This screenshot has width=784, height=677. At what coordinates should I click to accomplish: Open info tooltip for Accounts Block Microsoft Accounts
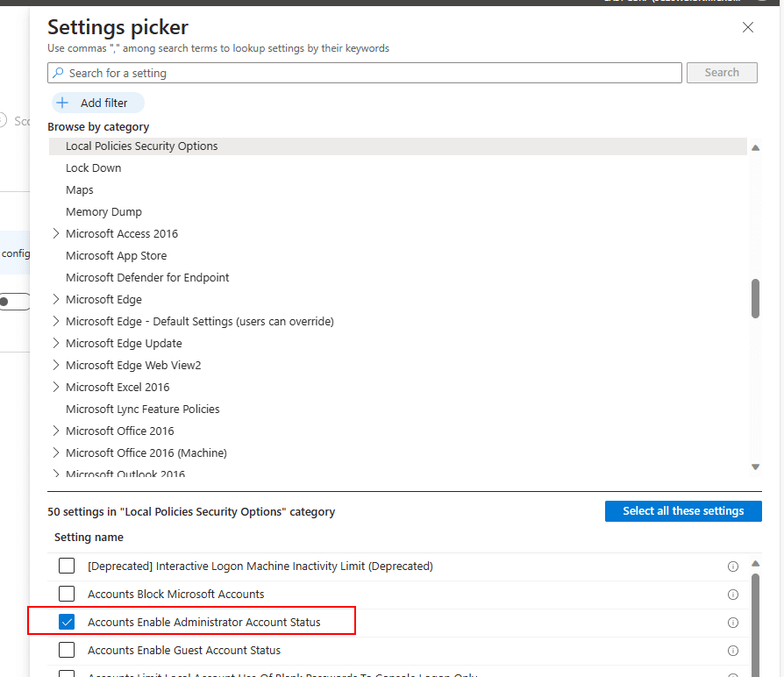click(733, 594)
